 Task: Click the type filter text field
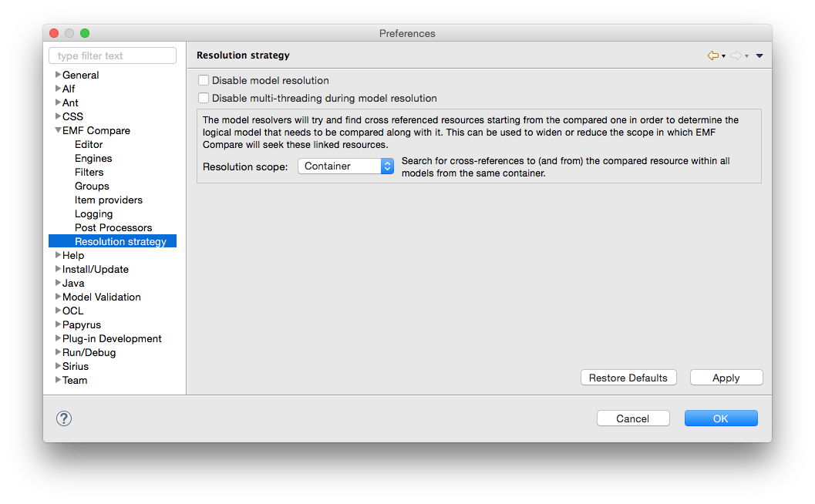point(113,56)
